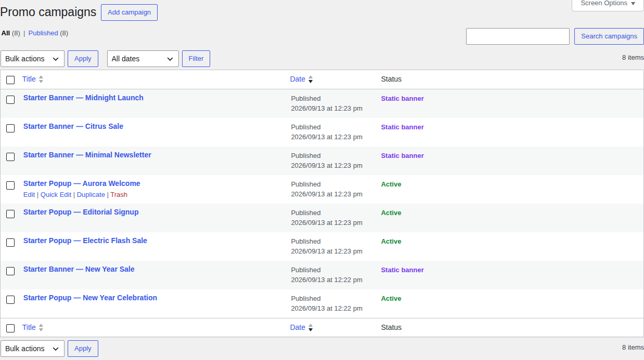The image size is (644, 360).
Task: Click sort arrows beside footer Date column
Action: point(311,328)
